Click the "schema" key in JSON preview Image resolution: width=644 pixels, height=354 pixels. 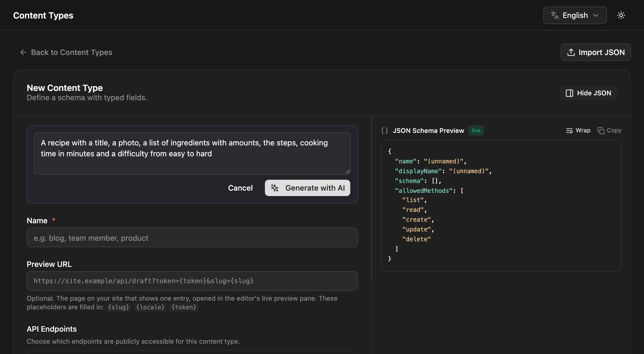[409, 181]
